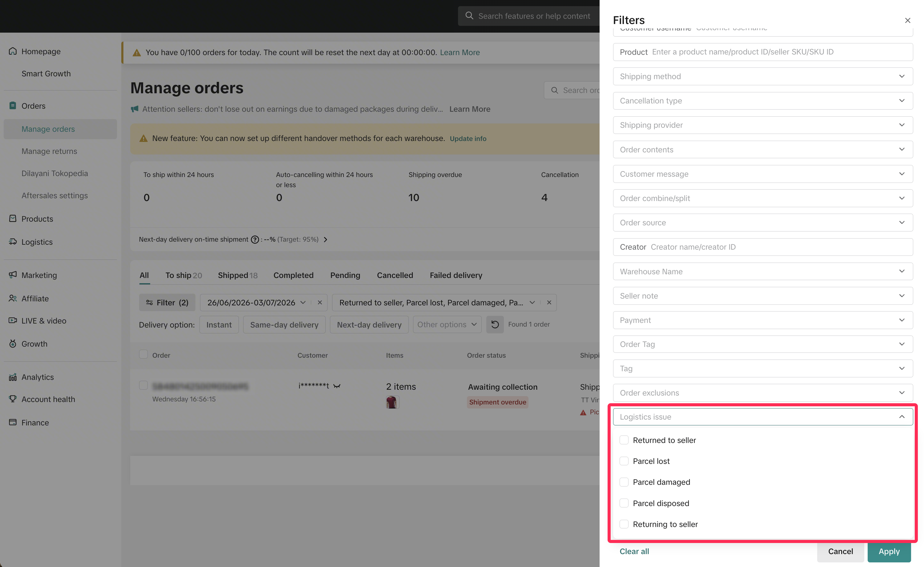Open the Shipping provider dropdown
Image resolution: width=924 pixels, height=567 pixels.
tap(763, 125)
